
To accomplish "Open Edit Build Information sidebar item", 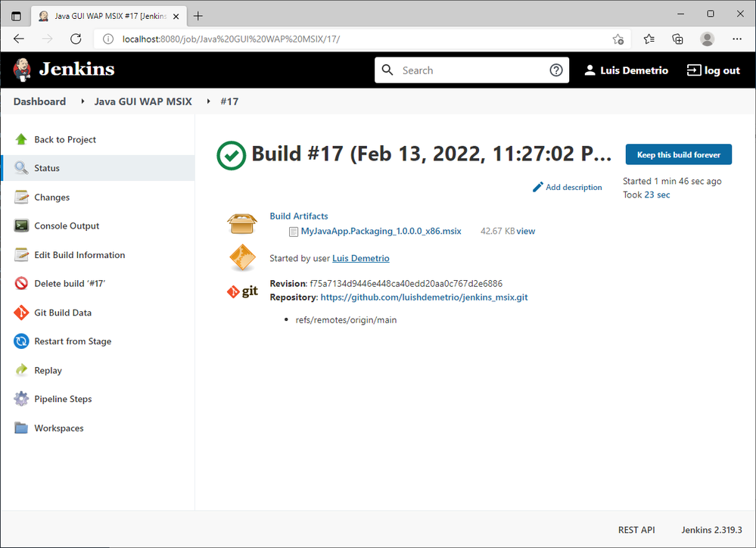I will [x=98, y=255].
